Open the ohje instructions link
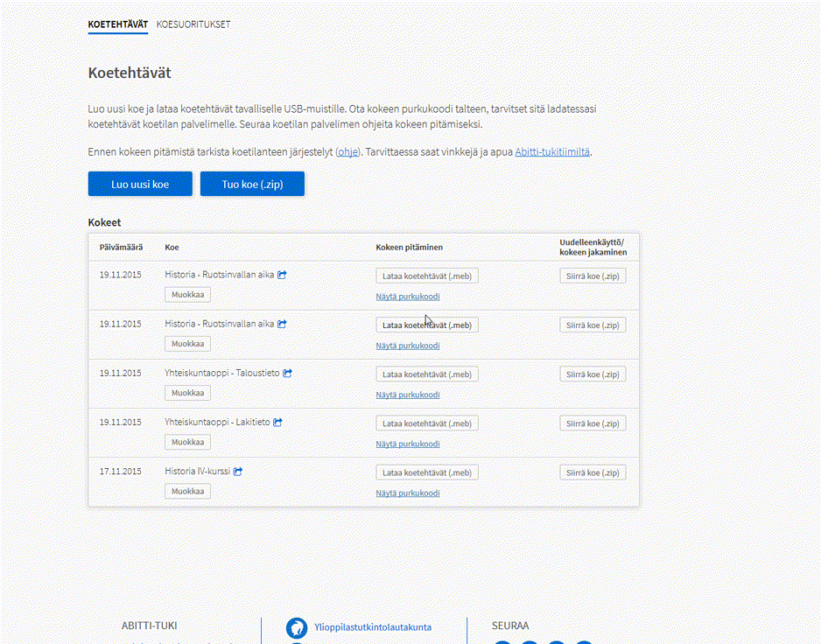Image resolution: width=821 pixels, height=644 pixels. (x=347, y=152)
